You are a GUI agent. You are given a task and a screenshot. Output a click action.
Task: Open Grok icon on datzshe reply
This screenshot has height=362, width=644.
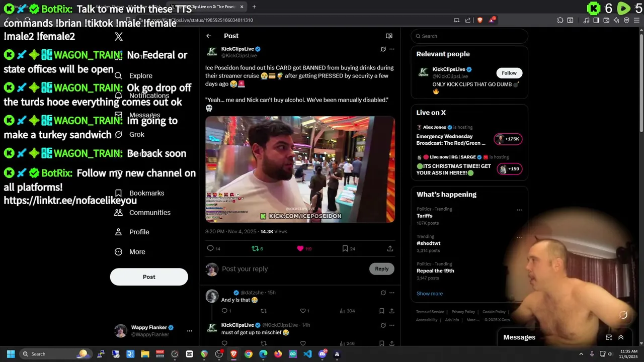click(x=383, y=293)
